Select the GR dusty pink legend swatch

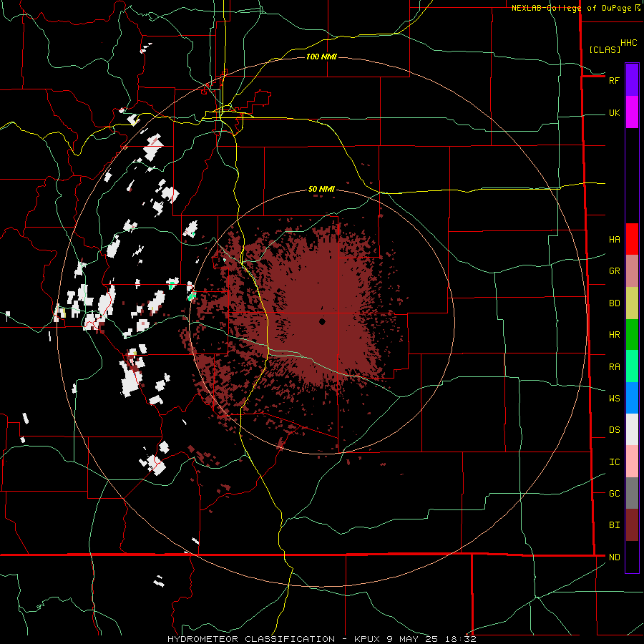pyautogui.click(x=632, y=271)
